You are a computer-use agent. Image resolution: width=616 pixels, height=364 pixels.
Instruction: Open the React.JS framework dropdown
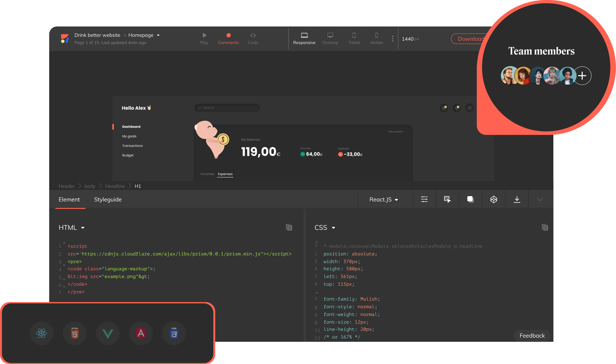pyautogui.click(x=384, y=200)
